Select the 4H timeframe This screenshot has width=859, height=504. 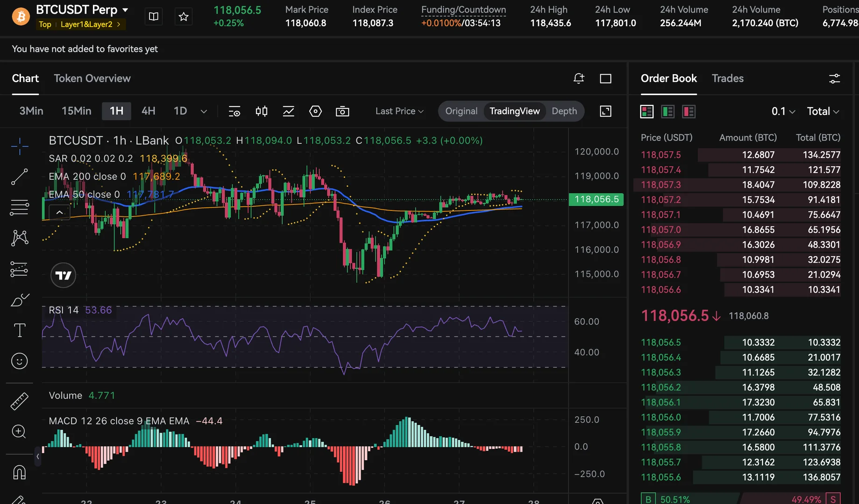pos(148,111)
